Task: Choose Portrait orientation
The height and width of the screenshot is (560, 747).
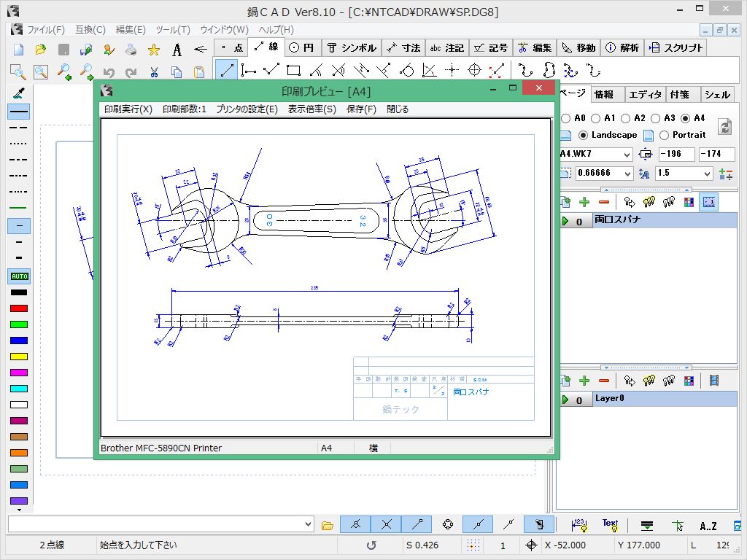Action: click(x=664, y=135)
